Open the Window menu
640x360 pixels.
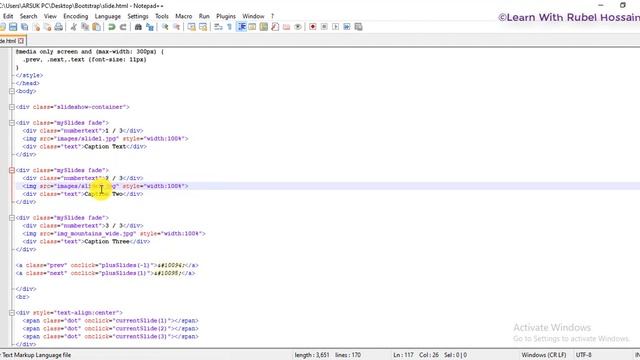click(253, 16)
